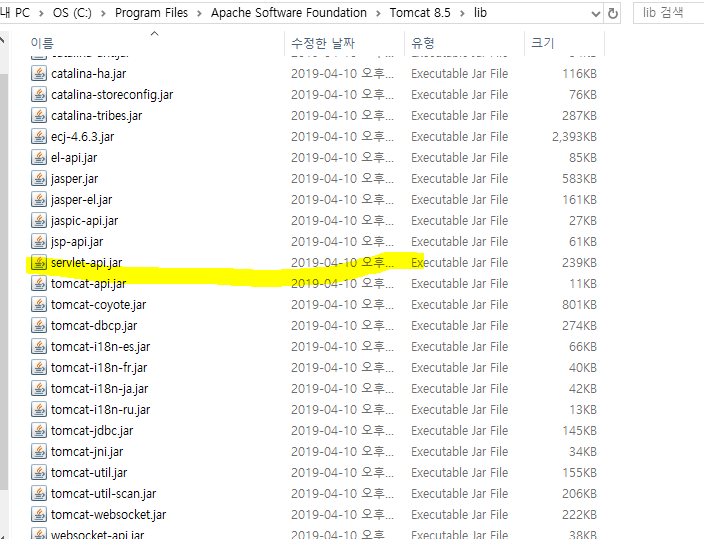
Task: Select the file name jasper.jar
Action: [x=75, y=179]
